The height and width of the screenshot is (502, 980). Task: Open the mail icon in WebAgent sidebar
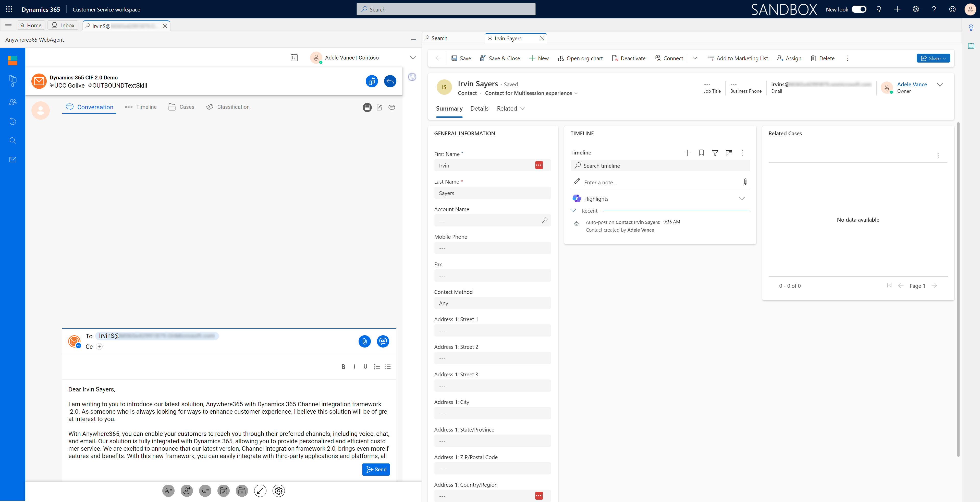coord(13,160)
